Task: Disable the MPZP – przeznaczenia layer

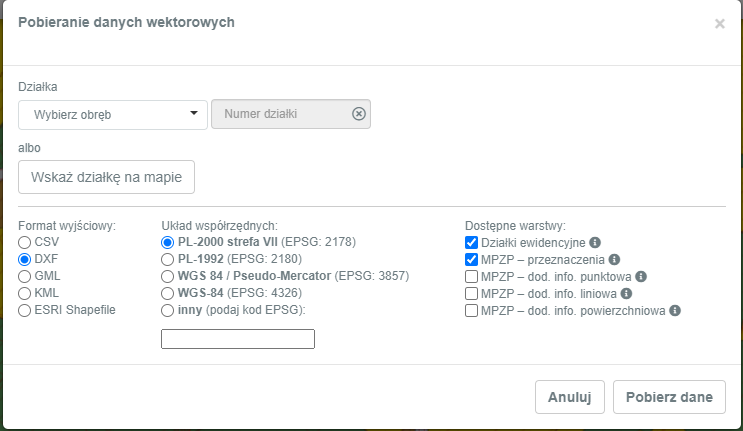Action: click(472, 259)
